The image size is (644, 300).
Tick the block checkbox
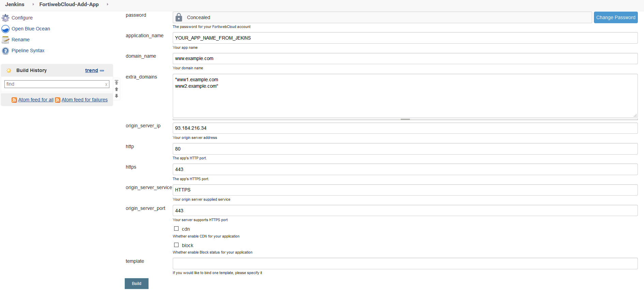[177, 245]
